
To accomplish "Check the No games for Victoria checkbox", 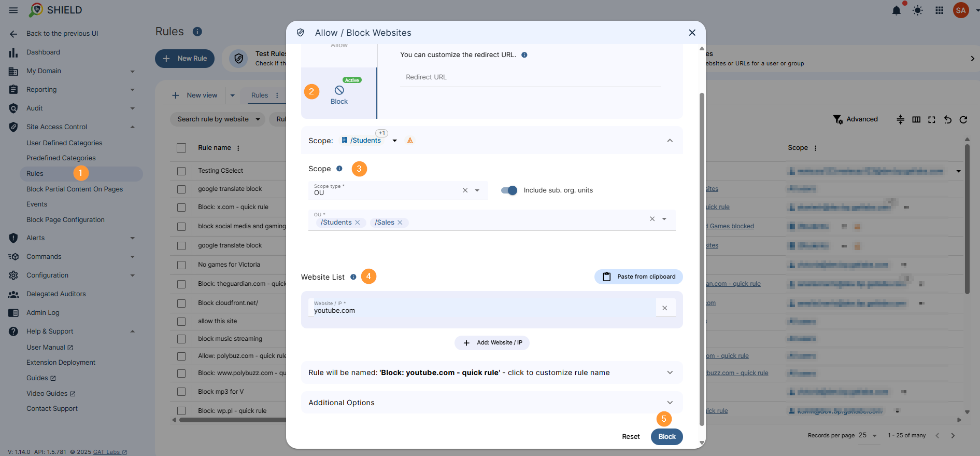I will [181, 265].
